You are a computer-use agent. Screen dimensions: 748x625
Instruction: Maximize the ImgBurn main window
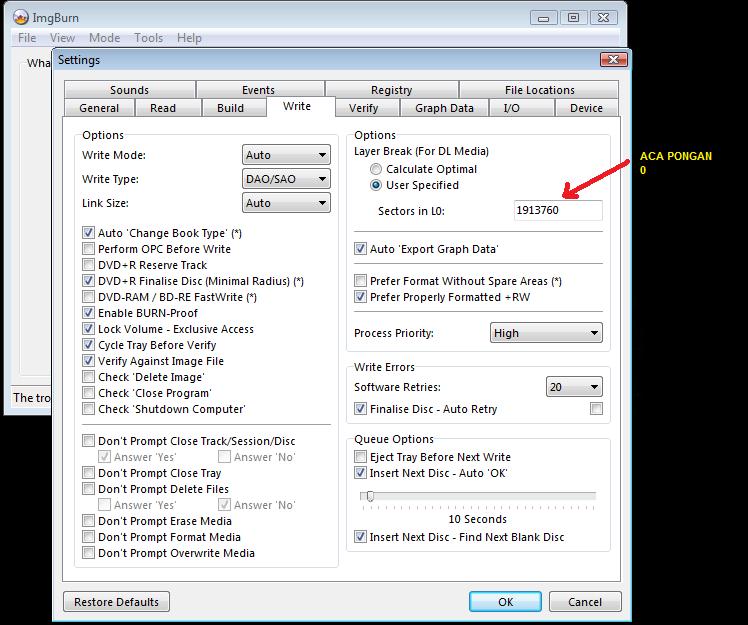coord(573,18)
